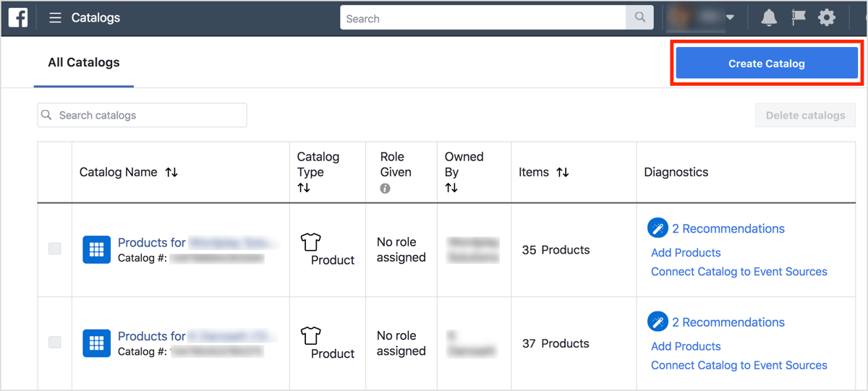This screenshot has width=868, height=391.
Task: Expand the account dropdown arrow
Action: 731,18
